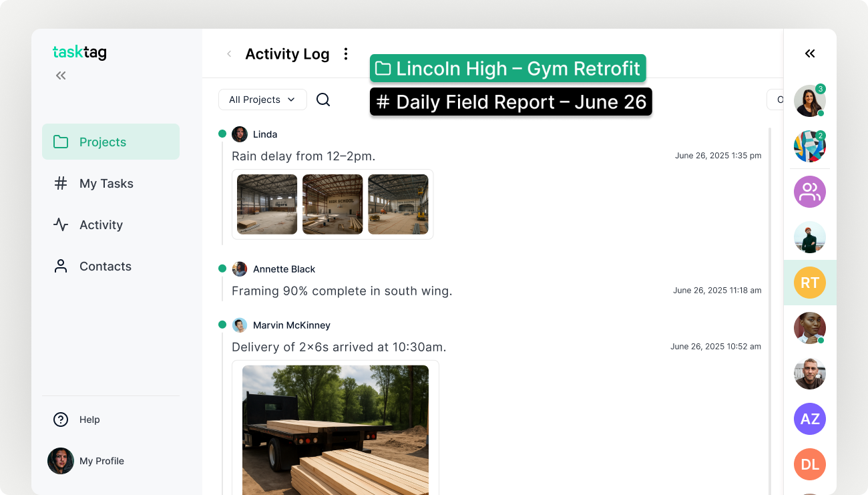Select My Tasks with the hashtag icon

click(105, 183)
